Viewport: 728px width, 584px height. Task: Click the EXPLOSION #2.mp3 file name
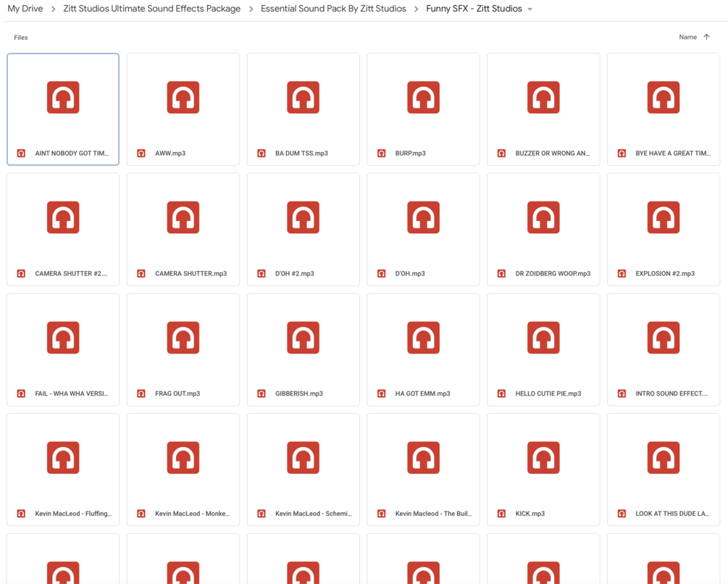coord(665,273)
